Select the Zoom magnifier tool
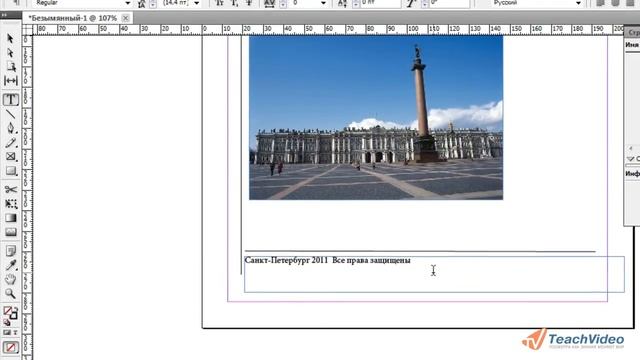The width and height of the screenshot is (640, 360). [x=11, y=294]
